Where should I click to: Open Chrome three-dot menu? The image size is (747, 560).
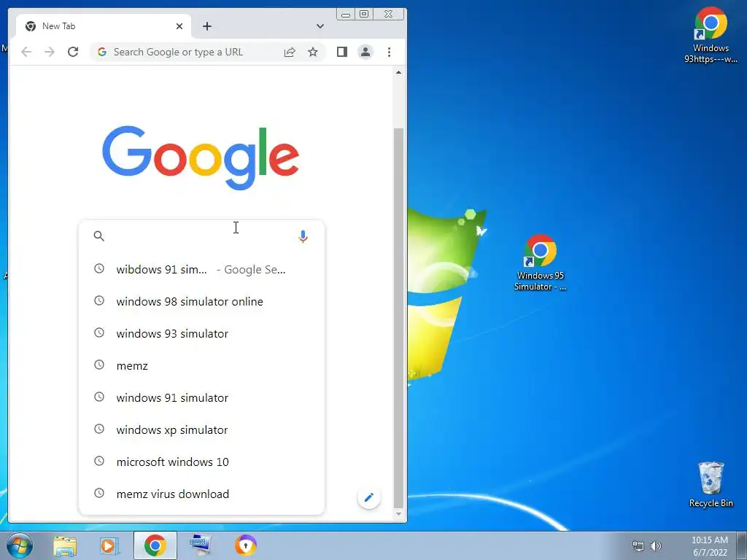coord(390,52)
